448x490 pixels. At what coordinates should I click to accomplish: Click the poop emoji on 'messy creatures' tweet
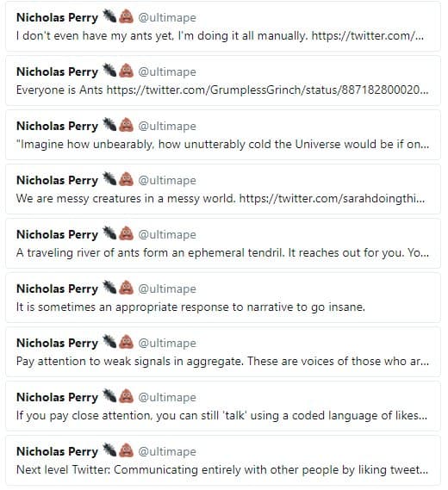(x=127, y=179)
